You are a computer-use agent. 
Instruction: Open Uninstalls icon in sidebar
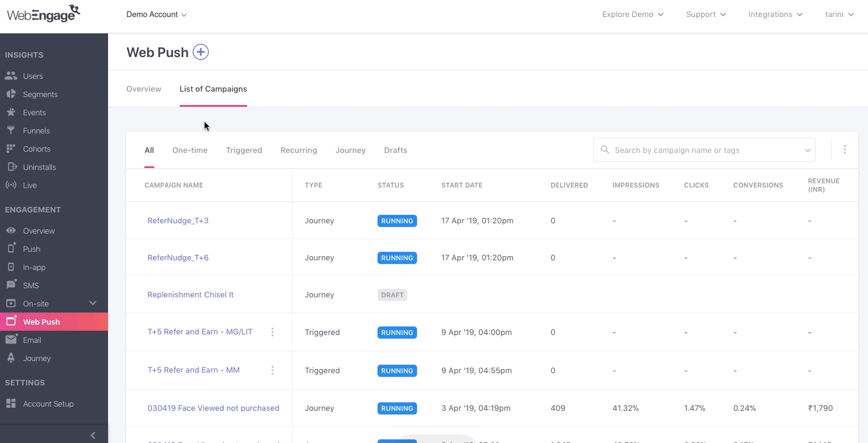pyautogui.click(x=11, y=167)
